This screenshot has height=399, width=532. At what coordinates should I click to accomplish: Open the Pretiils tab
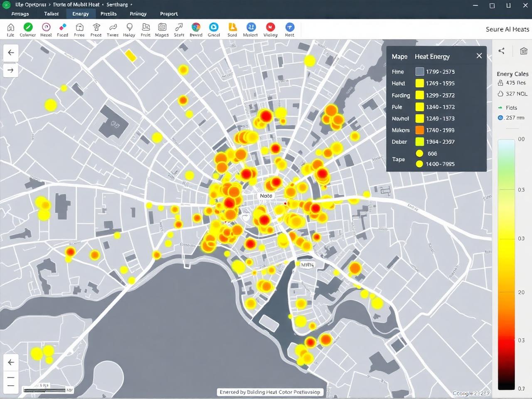pos(108,14)
